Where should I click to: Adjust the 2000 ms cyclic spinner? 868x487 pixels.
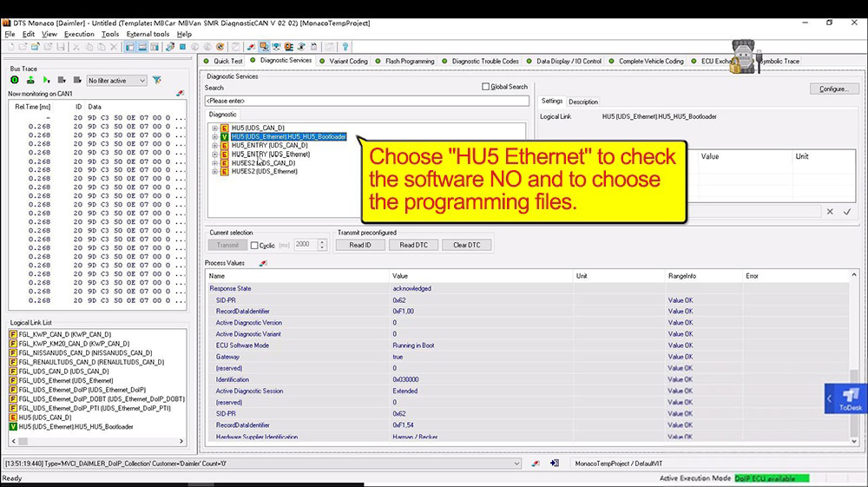(322, 245)
